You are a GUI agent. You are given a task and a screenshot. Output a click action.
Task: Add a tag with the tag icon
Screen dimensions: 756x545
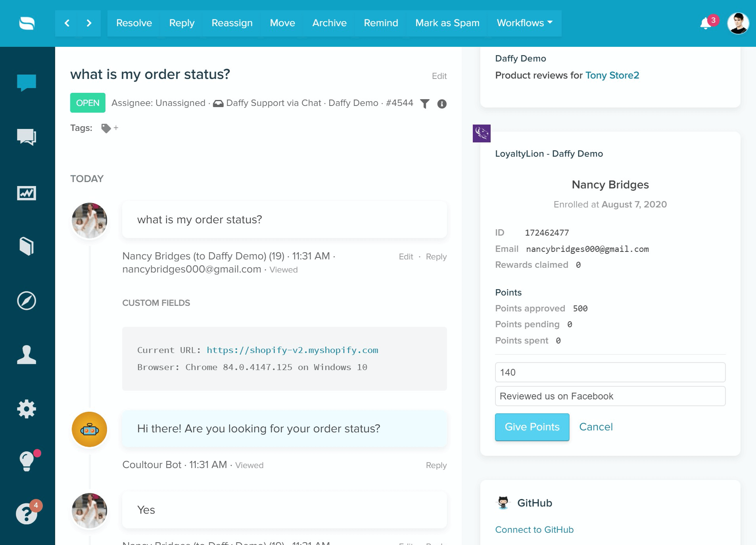[106, 128]
